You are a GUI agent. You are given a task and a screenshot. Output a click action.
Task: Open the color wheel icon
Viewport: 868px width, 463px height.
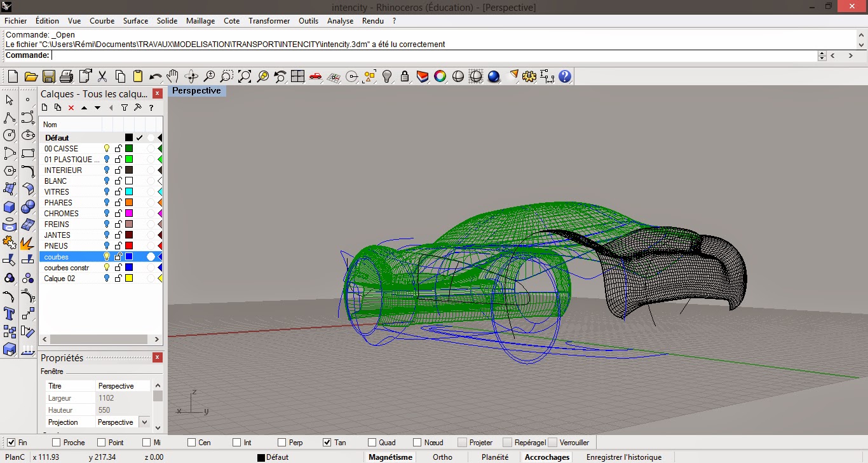440,77
